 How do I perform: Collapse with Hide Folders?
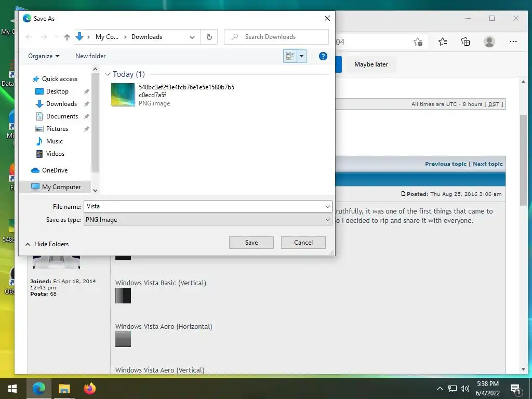click(x=47, y=244)
